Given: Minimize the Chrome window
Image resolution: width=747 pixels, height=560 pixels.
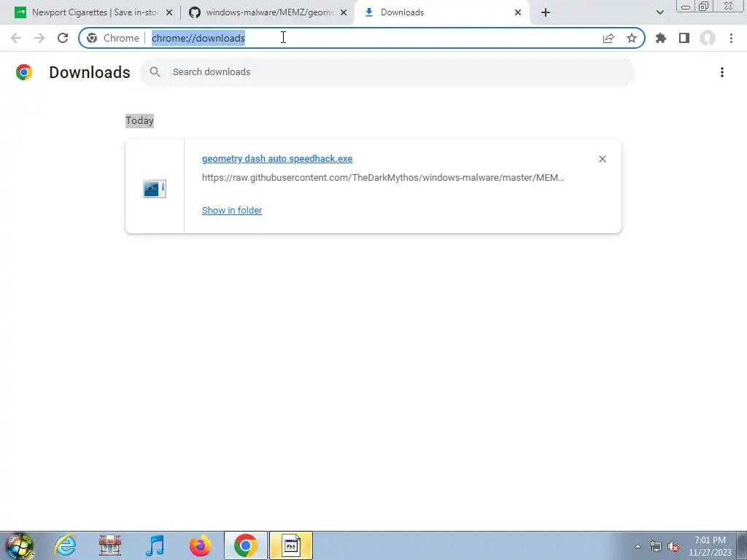Looking at the screenshot, I should (x=686, y=6).
